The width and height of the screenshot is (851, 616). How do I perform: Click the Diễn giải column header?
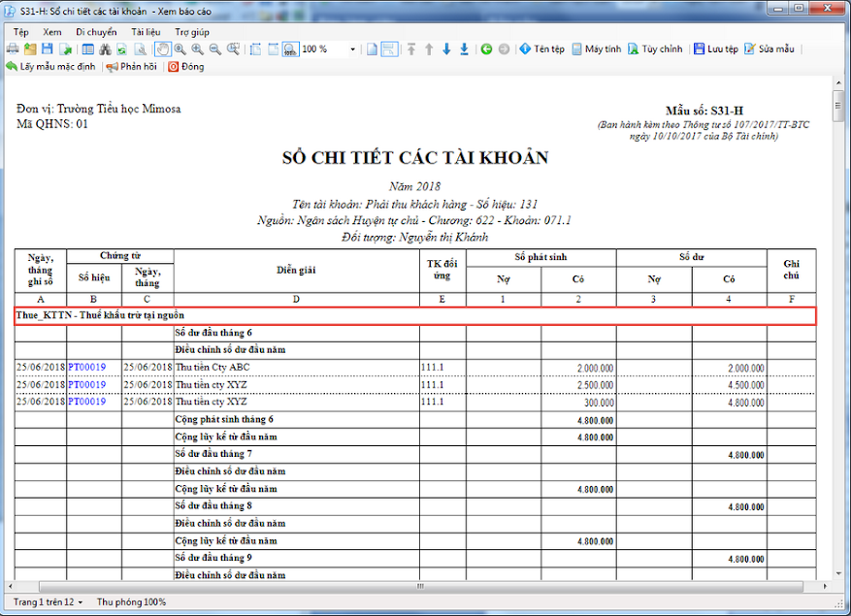pos(296,271)
